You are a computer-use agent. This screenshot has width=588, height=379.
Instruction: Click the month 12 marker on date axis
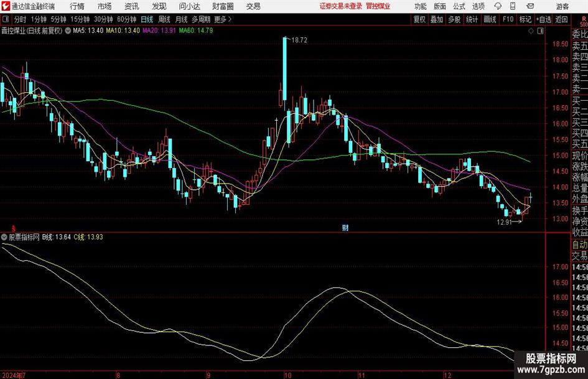[447, 375]
